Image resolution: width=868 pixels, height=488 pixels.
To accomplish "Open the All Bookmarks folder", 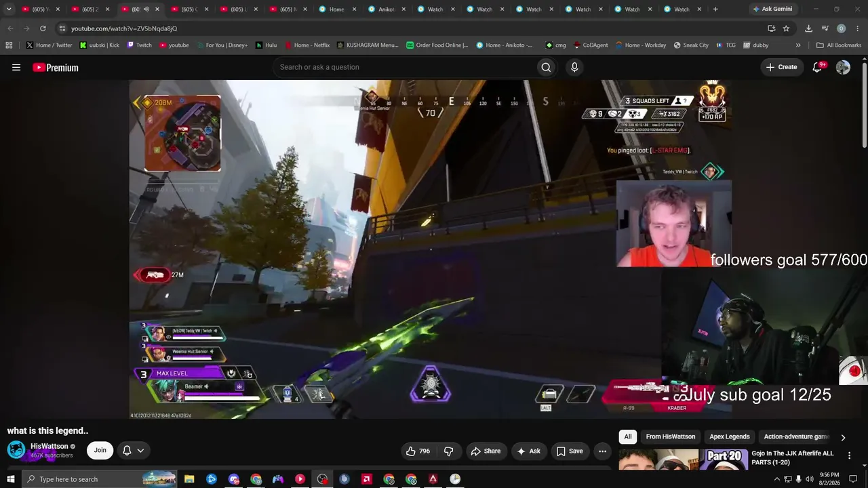I will coord(838,45).
